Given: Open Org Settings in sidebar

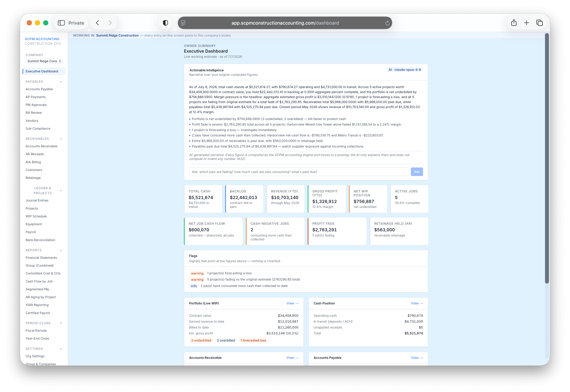Looking at the screenshot, I should click(x=35, y=356).
